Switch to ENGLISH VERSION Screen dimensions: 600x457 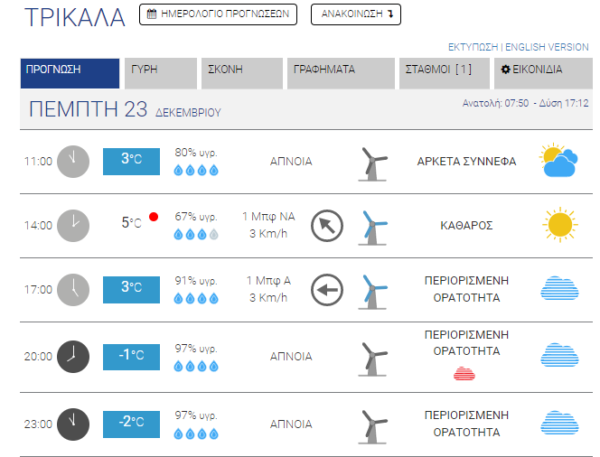coord(547,47)
